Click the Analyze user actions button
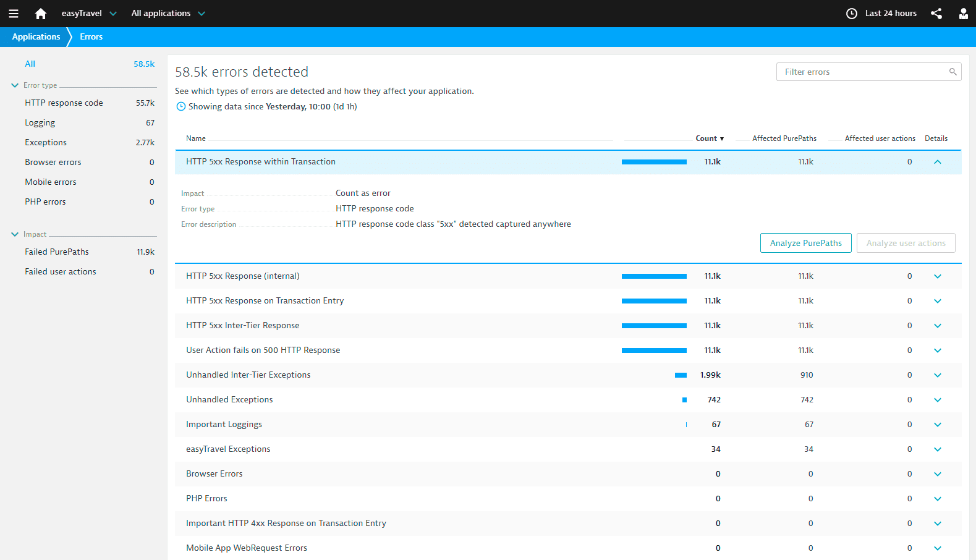 (906, 243)
